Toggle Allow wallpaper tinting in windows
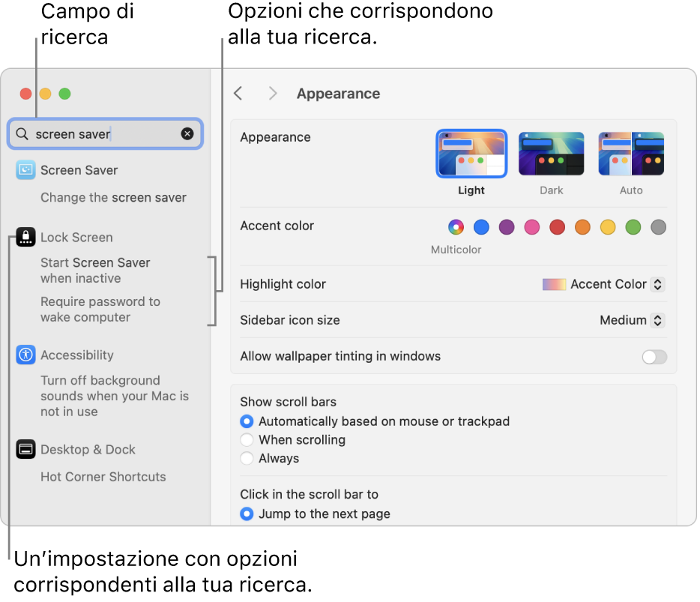 tap(654, 357)
